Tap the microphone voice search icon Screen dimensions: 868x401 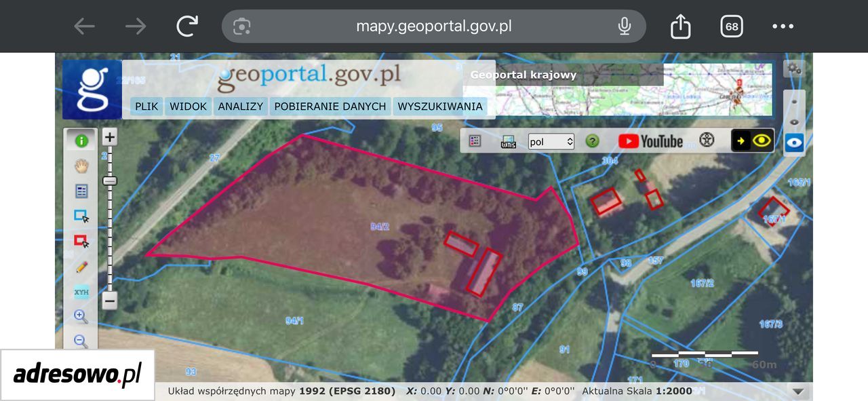point(625,26)
